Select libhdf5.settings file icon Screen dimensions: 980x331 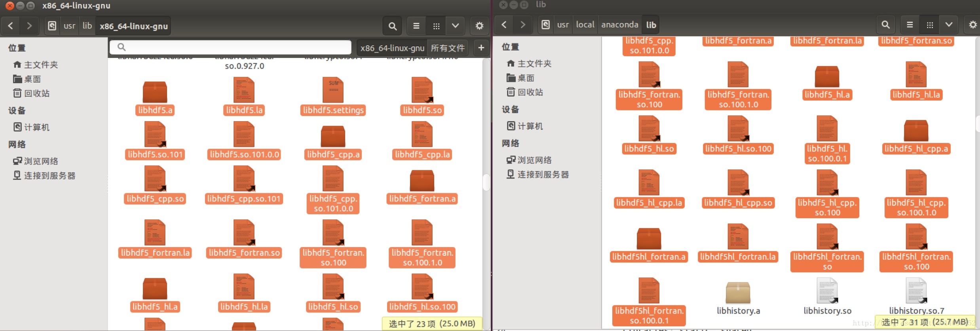[333, 90]
